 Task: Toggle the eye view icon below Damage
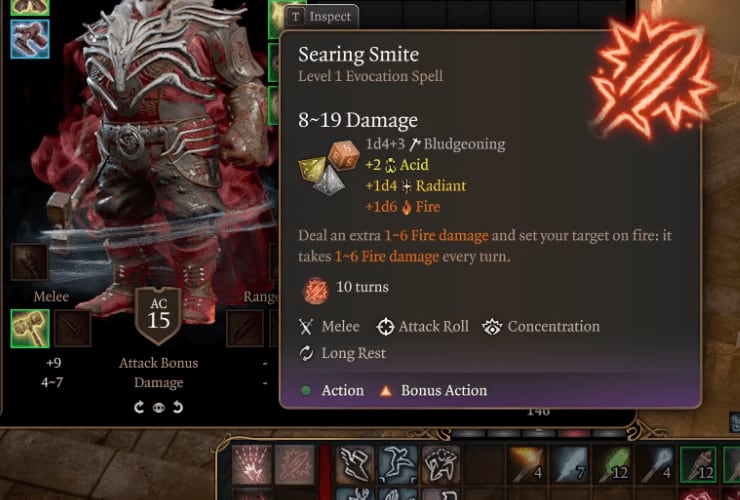click(159, 407)
